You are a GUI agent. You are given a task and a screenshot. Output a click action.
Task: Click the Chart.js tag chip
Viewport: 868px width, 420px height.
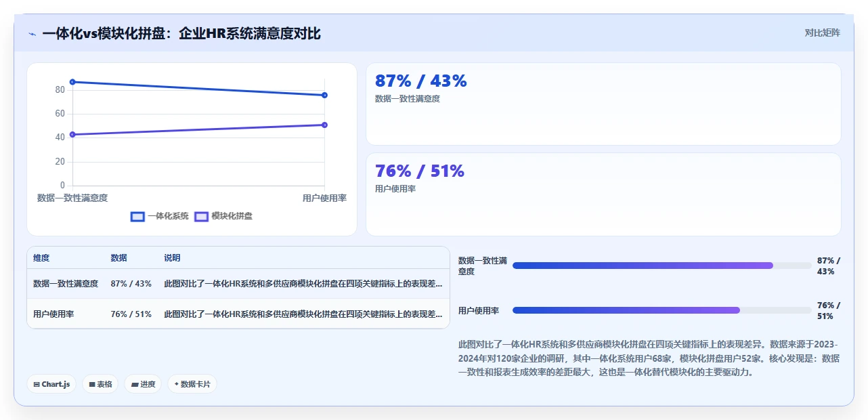coord(51,384)
